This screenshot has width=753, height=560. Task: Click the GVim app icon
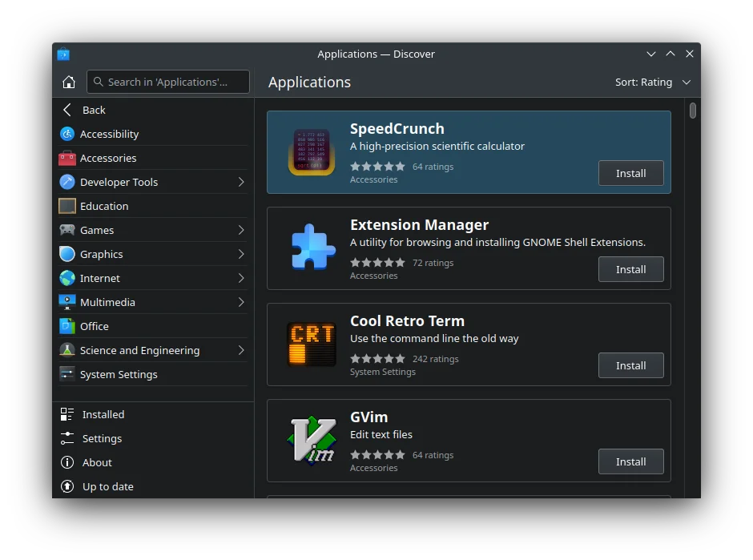pyautogui.click(x=311, y=441)
